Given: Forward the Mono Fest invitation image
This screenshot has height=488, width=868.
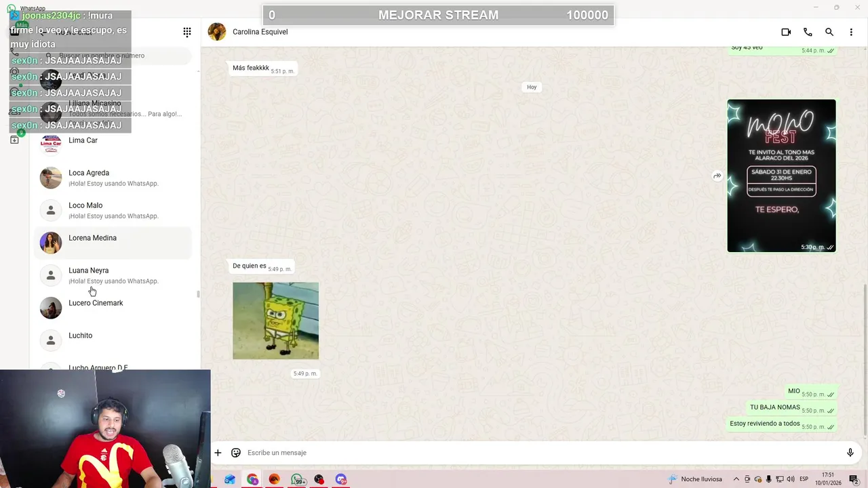Looking at the screenshot, I should pos(717,176).
